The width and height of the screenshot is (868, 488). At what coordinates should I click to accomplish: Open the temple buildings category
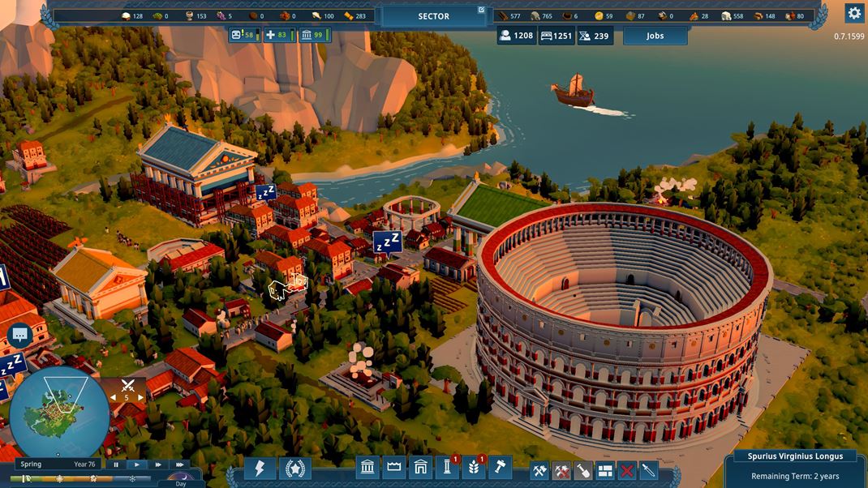367,468
